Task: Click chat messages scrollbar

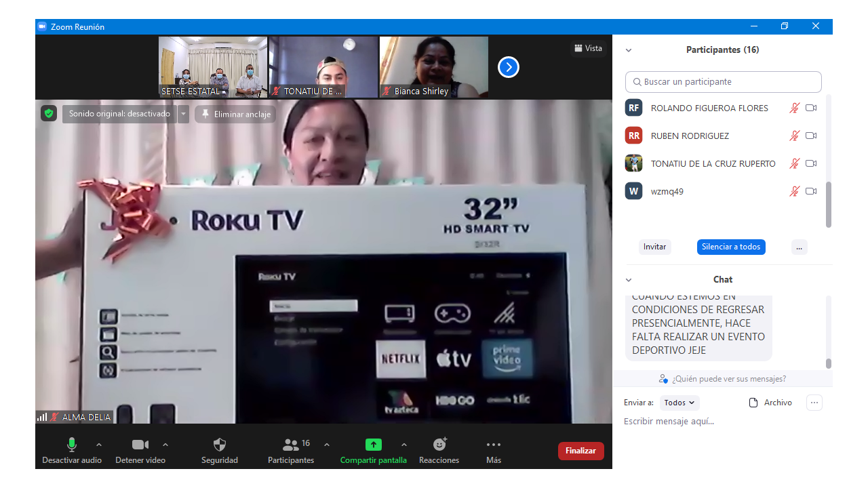Action: (829, 363)
